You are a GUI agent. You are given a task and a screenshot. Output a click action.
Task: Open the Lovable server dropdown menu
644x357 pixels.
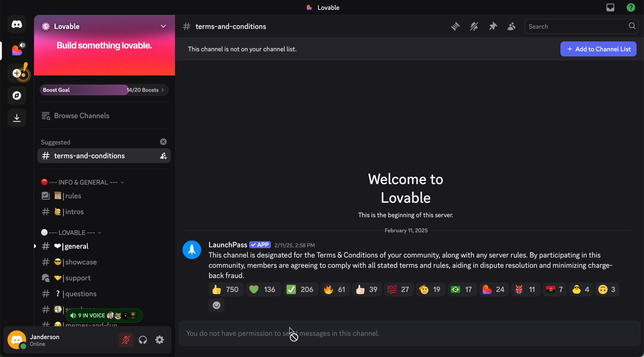click(x=163, y=26)
